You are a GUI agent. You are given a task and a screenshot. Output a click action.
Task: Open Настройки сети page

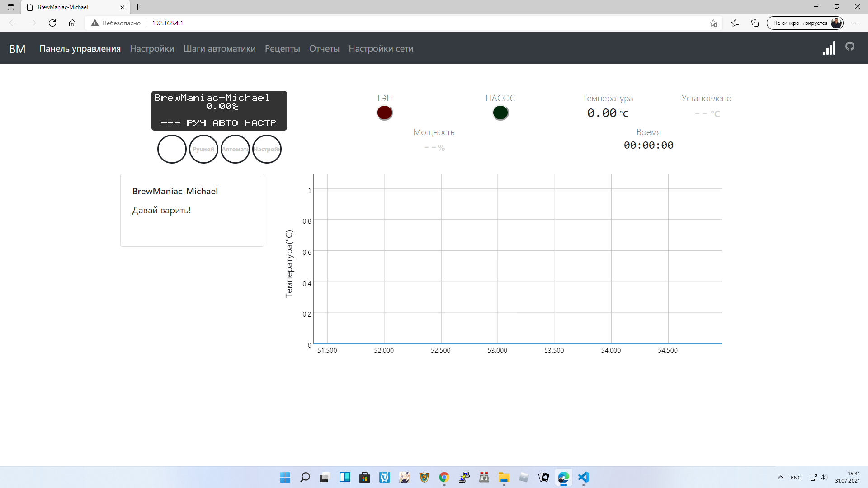point(381,48)
